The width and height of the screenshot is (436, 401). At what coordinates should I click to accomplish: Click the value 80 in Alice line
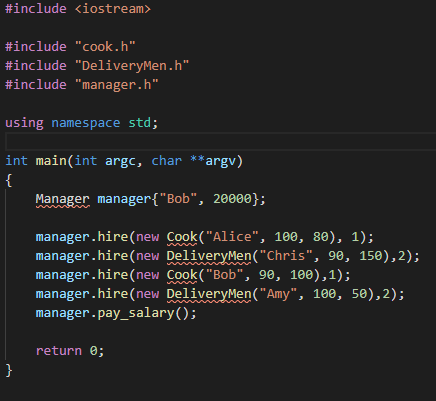pos(321,237)
